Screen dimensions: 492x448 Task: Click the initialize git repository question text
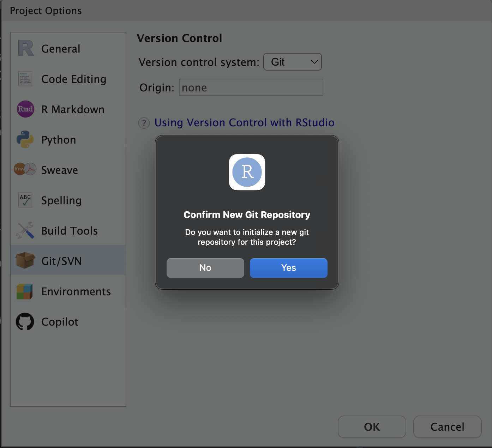tap(247, 237)
